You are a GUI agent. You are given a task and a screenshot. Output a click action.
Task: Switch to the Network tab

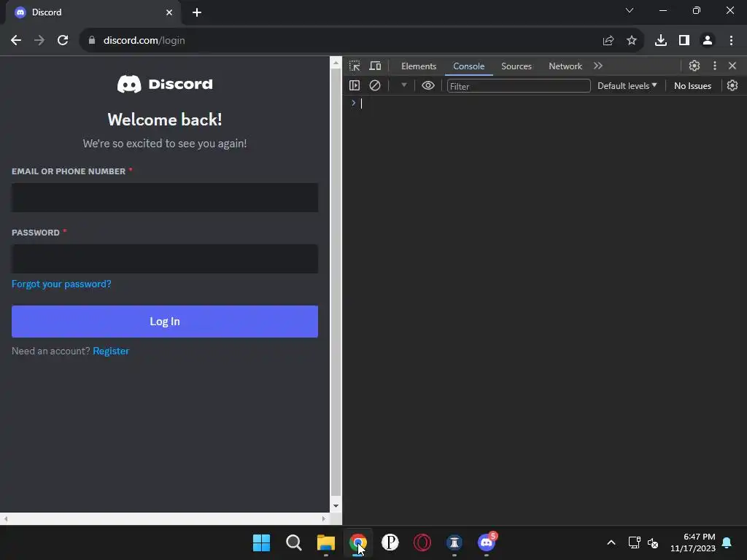click(x=565, y=66)
